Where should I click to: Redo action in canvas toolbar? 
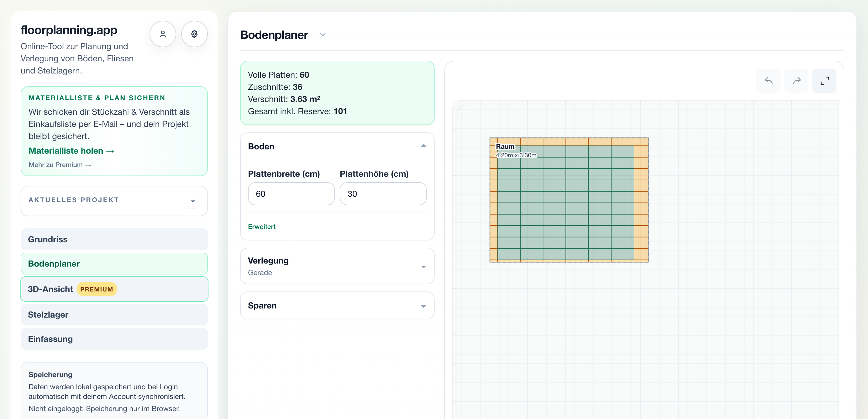796,81
